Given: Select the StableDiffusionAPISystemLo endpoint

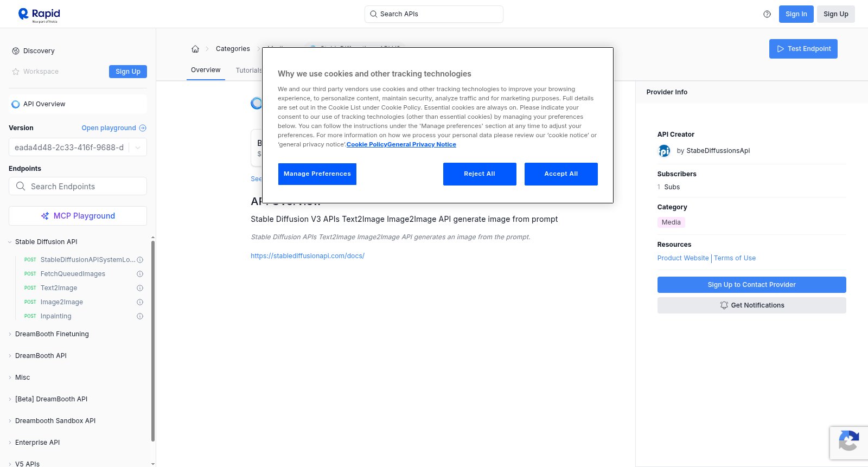Looking at the screenshot, I should click(88, 260).
